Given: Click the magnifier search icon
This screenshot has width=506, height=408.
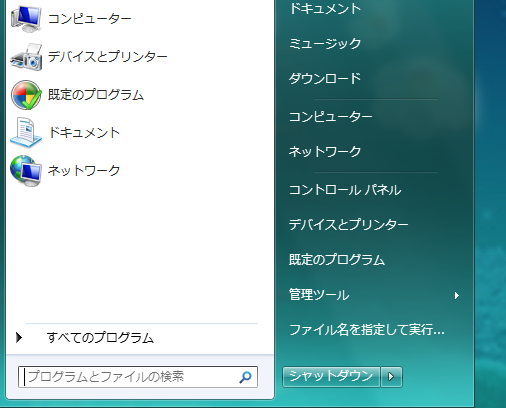Looking at the screenshot, I should pyautogui.click(x=245, y=377).
